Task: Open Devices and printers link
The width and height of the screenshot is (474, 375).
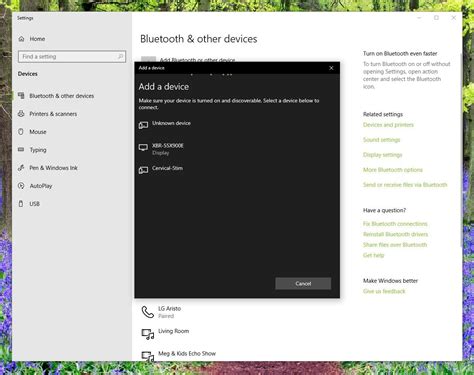Action: [388, 125]
